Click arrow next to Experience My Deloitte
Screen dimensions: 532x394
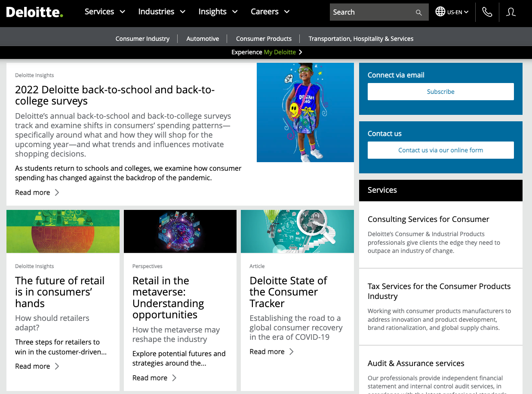[301, 52]
